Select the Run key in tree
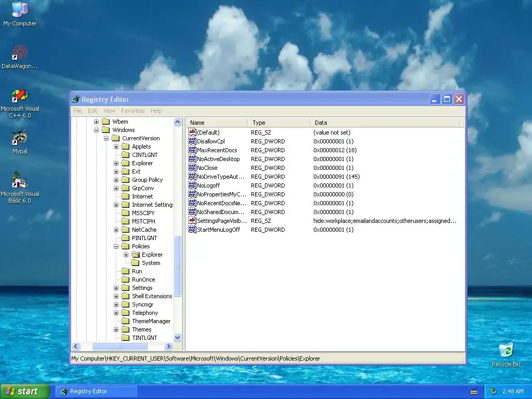 point(137,271)
